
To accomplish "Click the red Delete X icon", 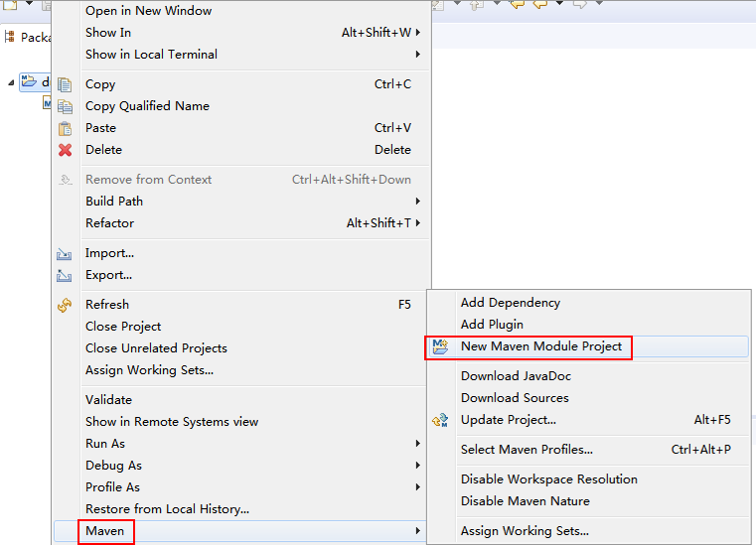I will coord(66,150).
